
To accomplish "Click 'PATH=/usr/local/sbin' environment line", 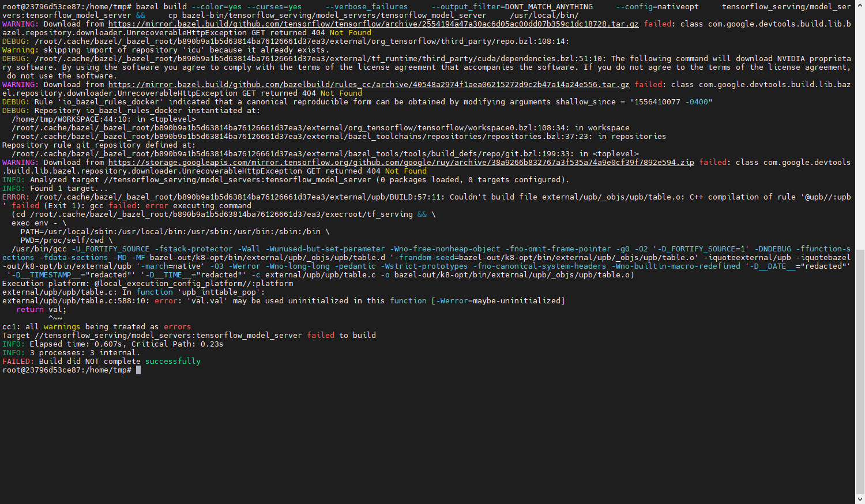I will click(x=175, y=232).
